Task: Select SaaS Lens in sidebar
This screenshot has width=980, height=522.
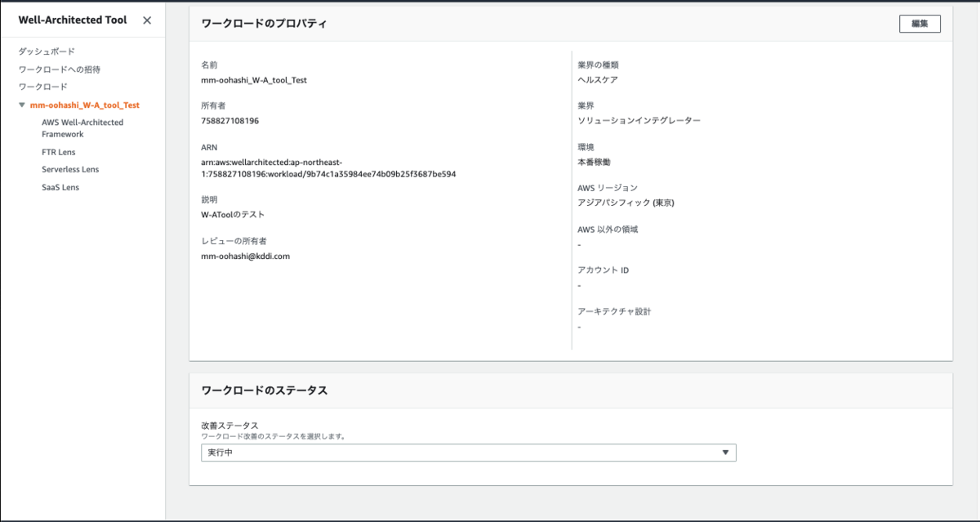Action: (60, 188)
